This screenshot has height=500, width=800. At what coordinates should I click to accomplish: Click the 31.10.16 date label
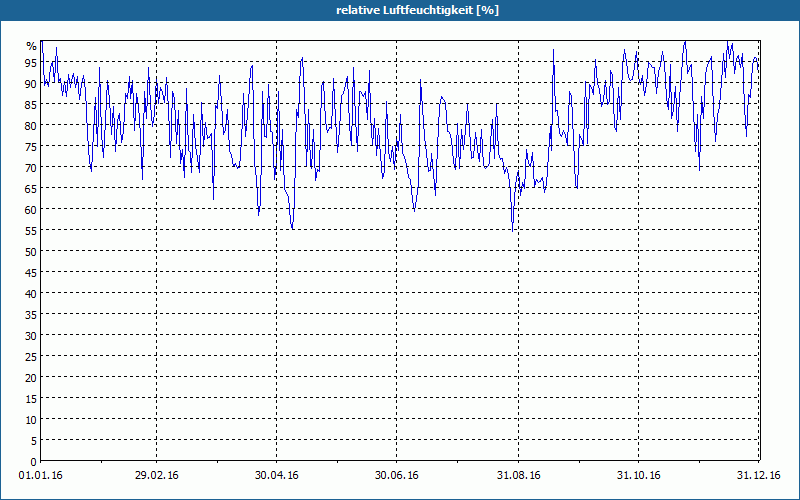(x=638, y=476)
